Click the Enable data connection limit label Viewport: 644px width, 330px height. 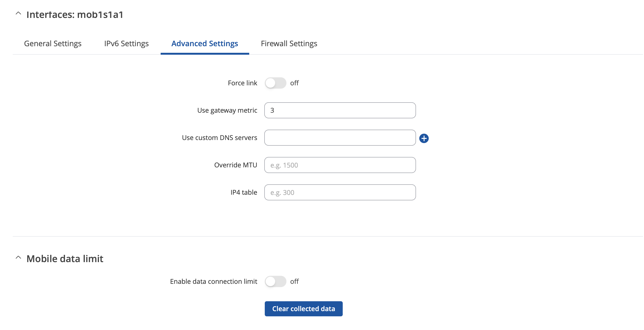tap(213, 281)
